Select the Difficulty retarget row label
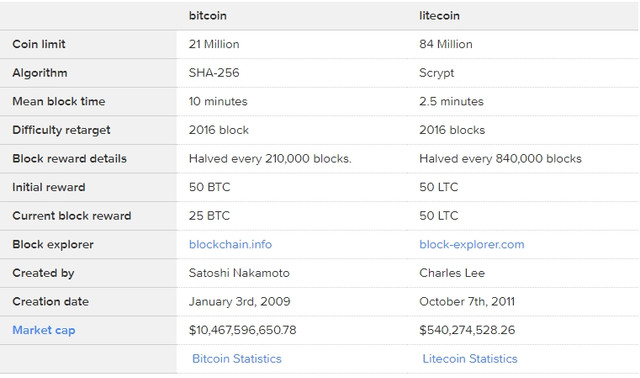 (x=61, y=130)
